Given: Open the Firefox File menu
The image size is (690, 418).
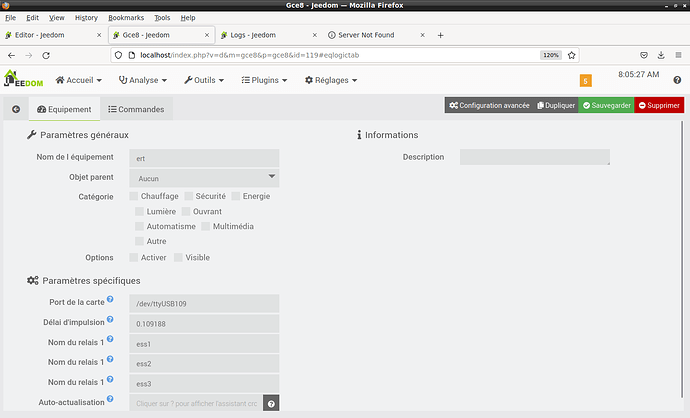Looking at the screenshot, I should coord(11,18).
